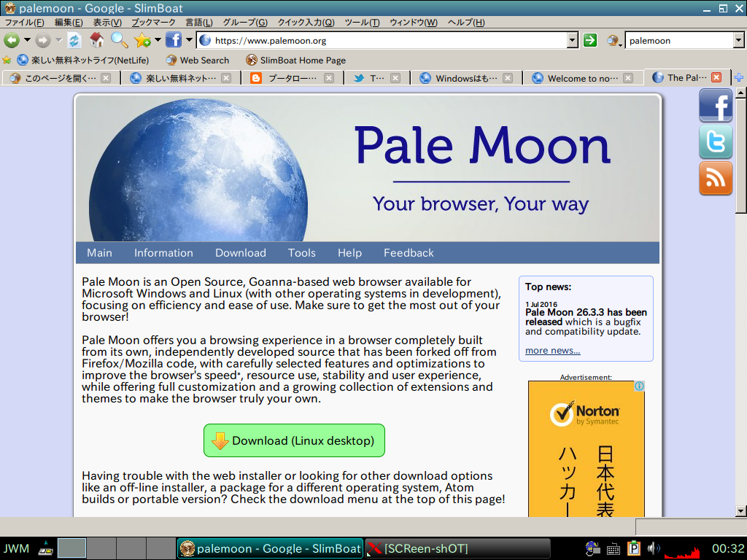Click the Facebook toolbar icon
Screen dimensions: 747x560
coord(174,40)
